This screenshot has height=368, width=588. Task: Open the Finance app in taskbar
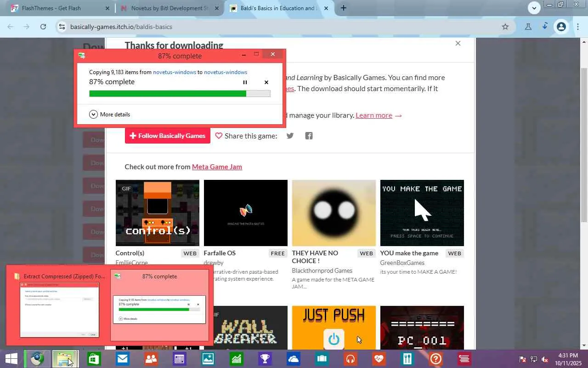pos(236,359)
